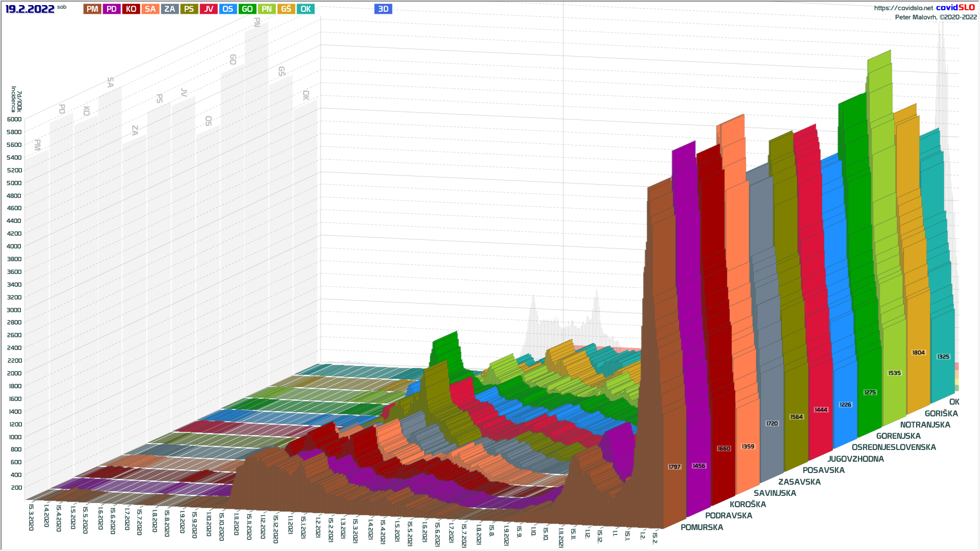Toggle the PN light green button

pyautogui.click(x=266, y=9)
